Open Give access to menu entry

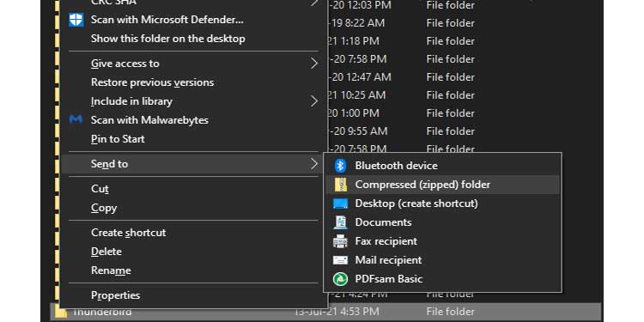click(x=125, y=64)
